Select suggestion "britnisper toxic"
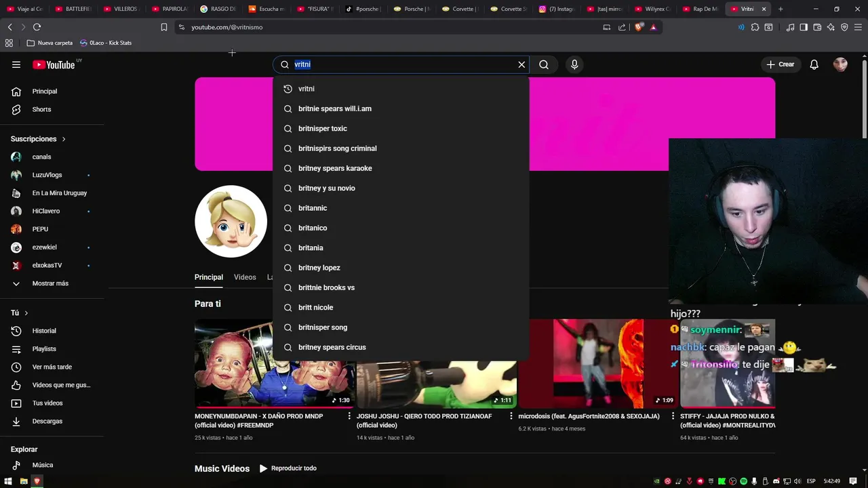Image resolution: width=868 pixels, height=488 pixels. (401, 129)
